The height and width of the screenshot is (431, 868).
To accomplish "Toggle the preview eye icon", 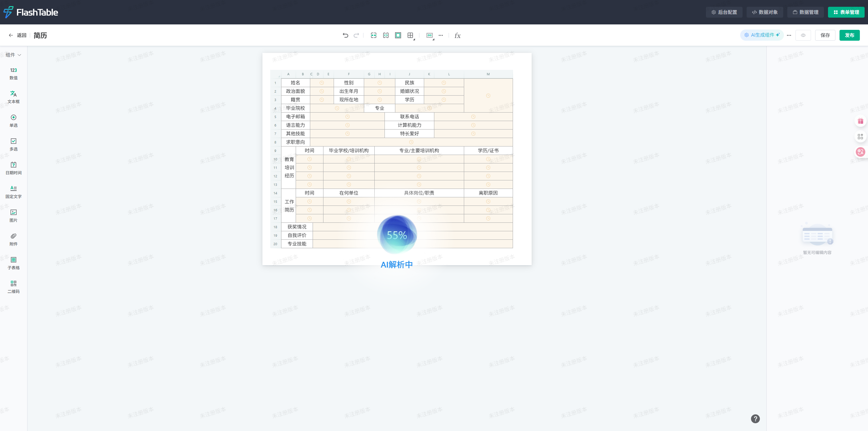I will coord(803,35).
